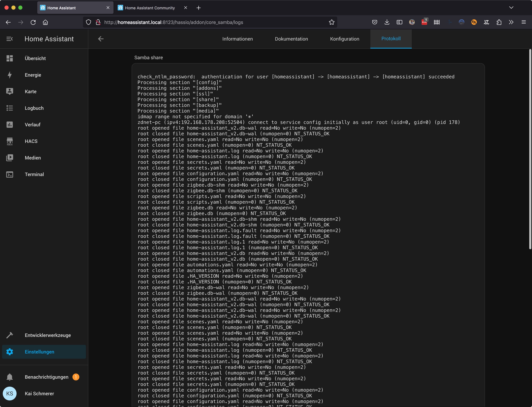Screen dimensions: 532x407
Task: Open the Terminal sidebar icon
Action: coord(9,175)
